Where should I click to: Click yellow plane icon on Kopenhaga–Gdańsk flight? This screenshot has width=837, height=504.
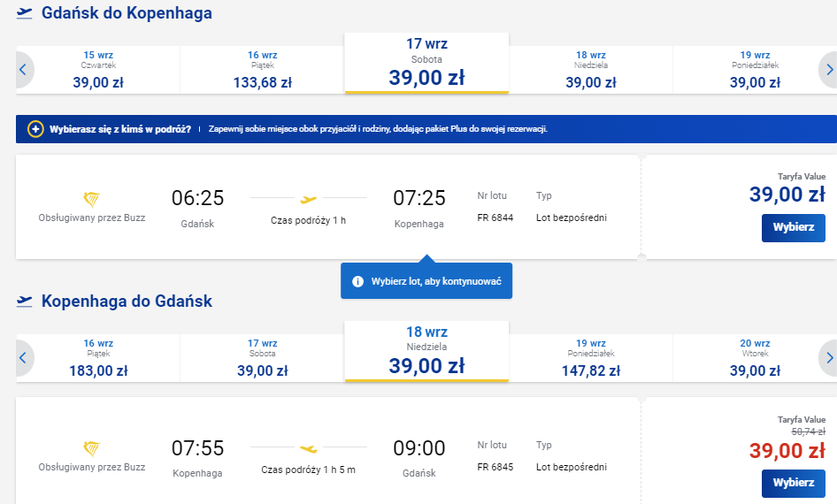pyautogui.click(x=308, y=448)
